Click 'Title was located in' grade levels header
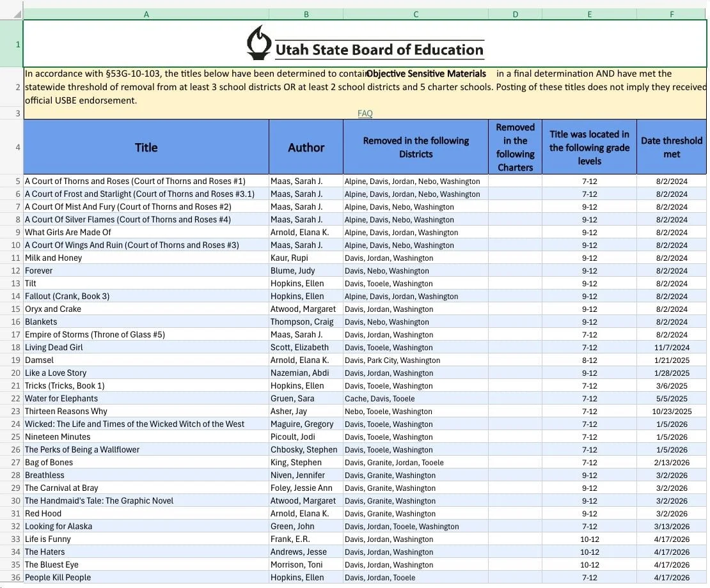This screenshot has width=710, height=588. click(x=590, y=147)
